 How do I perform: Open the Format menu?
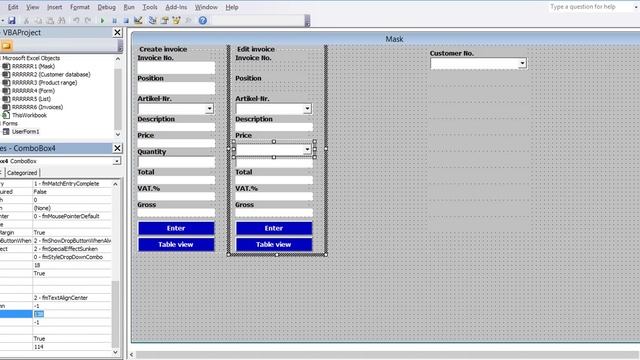click(80, 7)
